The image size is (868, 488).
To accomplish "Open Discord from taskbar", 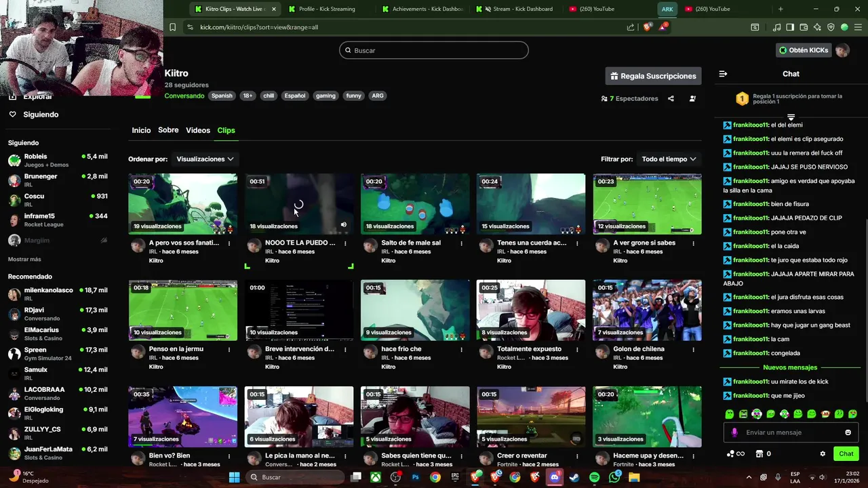I will point(555,477).
